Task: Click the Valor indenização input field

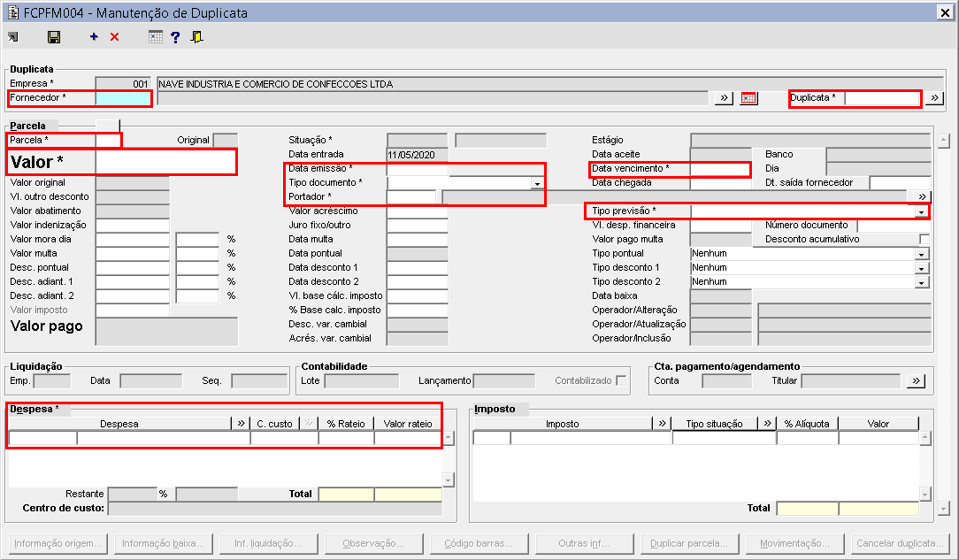Action: [132, 225]
